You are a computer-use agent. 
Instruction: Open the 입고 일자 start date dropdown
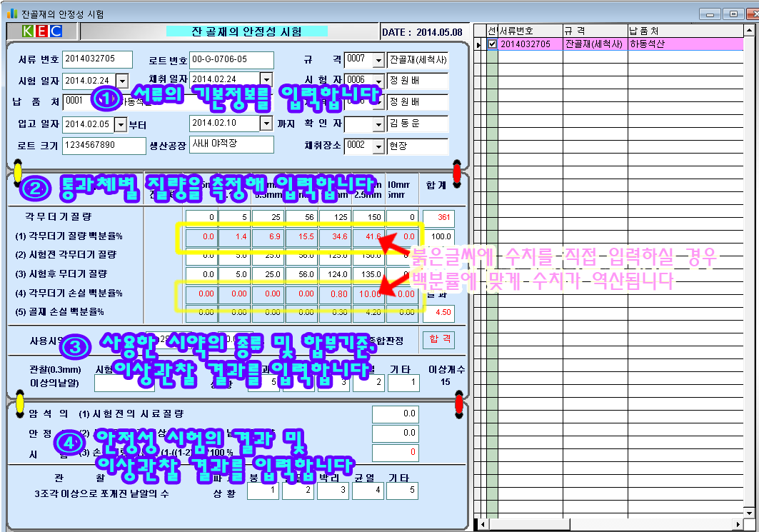121,125
